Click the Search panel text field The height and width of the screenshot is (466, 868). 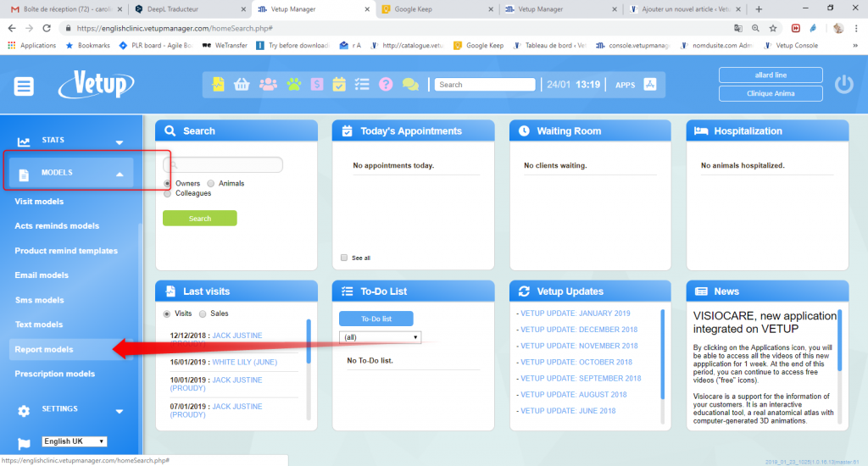point(223,164)
